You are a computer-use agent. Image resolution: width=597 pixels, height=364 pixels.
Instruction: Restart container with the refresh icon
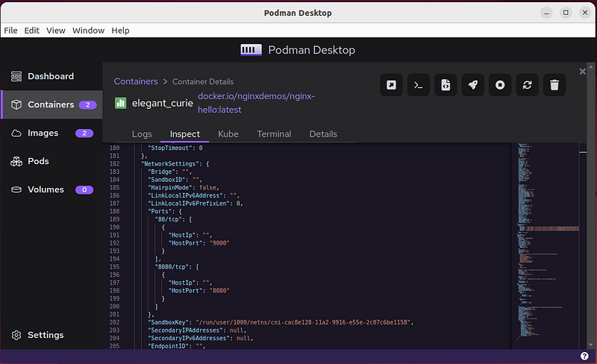(527, 85)
